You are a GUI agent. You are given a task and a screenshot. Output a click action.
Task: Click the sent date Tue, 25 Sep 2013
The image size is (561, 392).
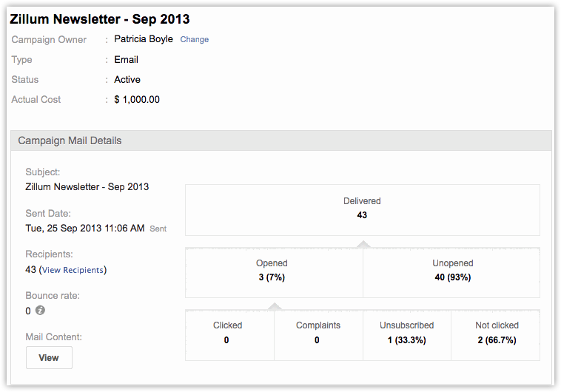pyautogui.click(x=84, y=229)
